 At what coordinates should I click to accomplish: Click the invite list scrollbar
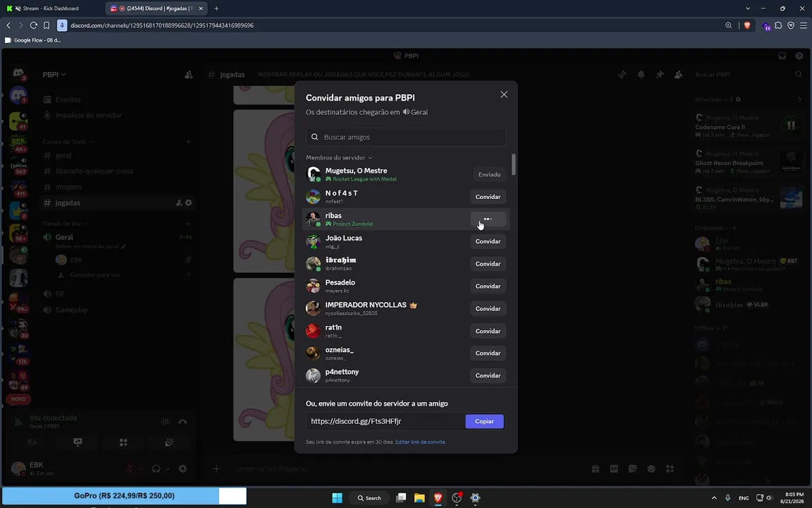point(513,164)
